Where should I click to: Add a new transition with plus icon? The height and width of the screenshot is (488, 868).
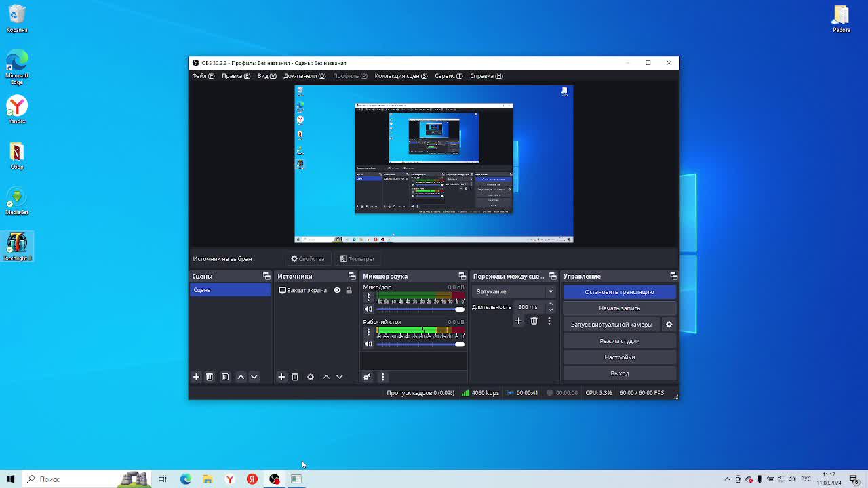click(518, 321)
